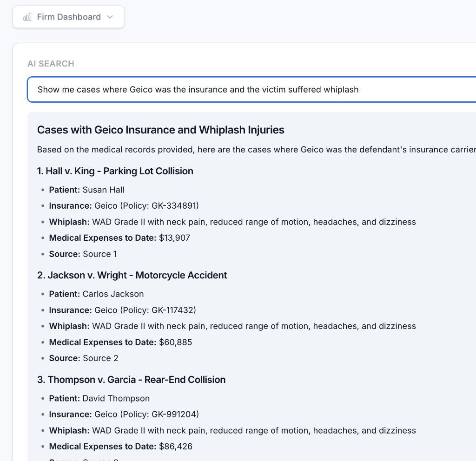Image resolution: width=476 pixels, height=461 pixels.
Task: Click the results title about Geico whiplash cases
Action: click(161, 130)
